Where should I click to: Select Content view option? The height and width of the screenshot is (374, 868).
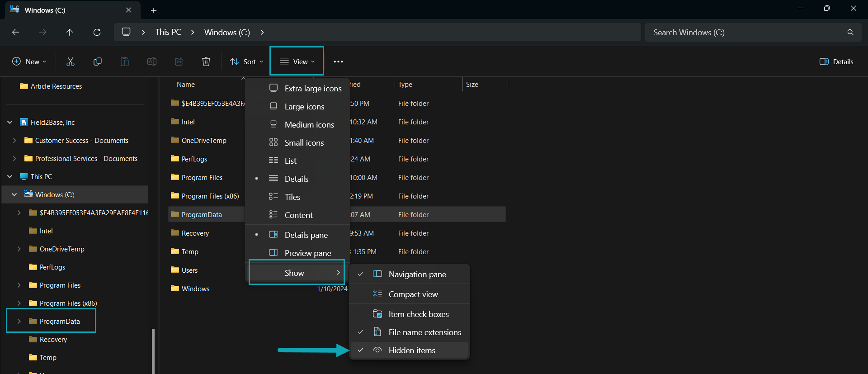click(x=298, y=215)
